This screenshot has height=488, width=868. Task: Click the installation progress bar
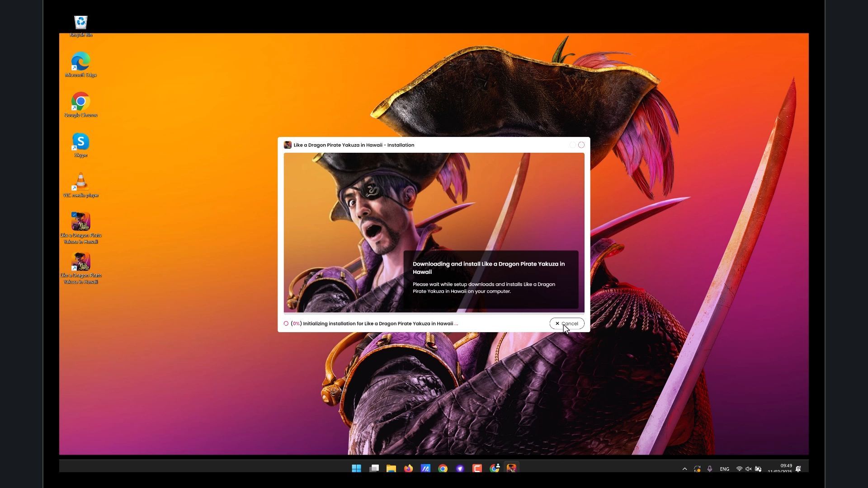coord(434,313)
